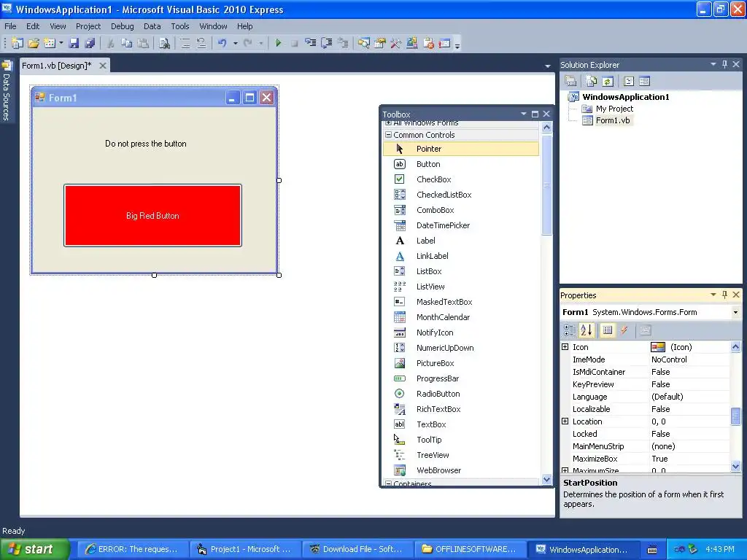747x560 pixels.
Task: Click View Designer icon in Solution Explorer
Action: (645, 81)
